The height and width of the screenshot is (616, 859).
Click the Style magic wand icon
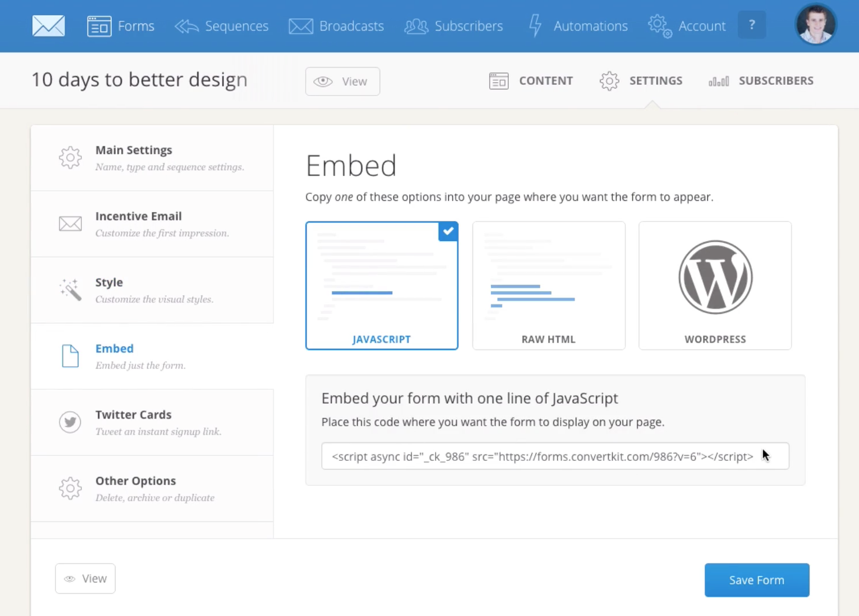(x=70, y=290)
